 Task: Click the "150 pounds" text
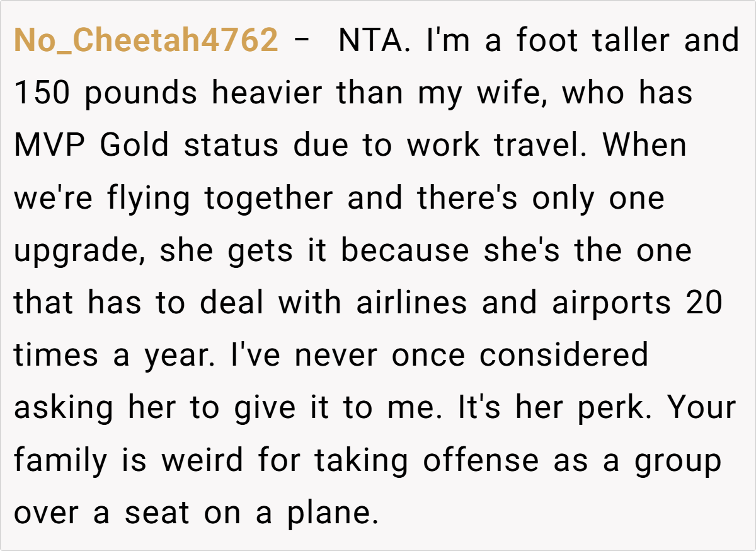tap(106, 93)
